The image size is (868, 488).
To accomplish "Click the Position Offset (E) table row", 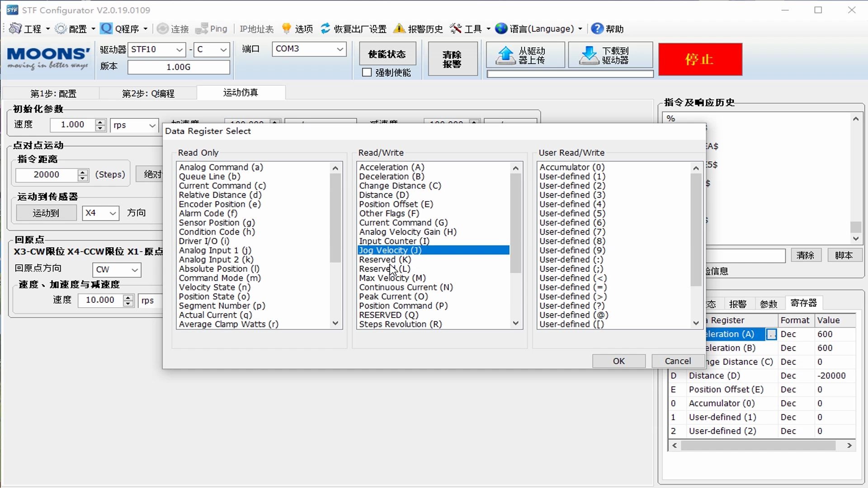I will click(x=762, y=389).
